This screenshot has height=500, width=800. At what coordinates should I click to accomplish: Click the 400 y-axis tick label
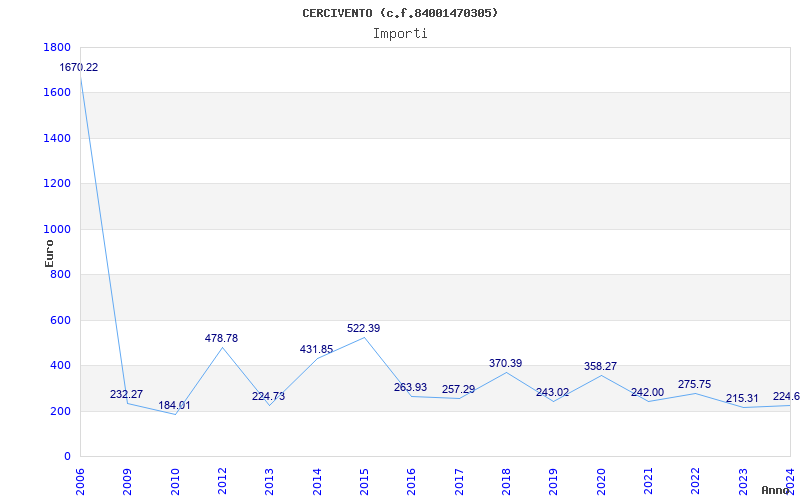(60, 366)
